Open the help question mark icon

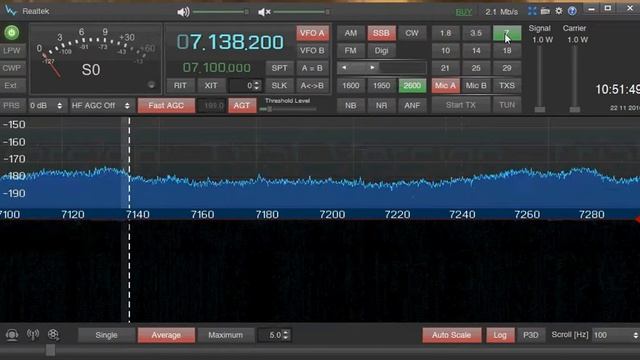click(x=572, y=11)
